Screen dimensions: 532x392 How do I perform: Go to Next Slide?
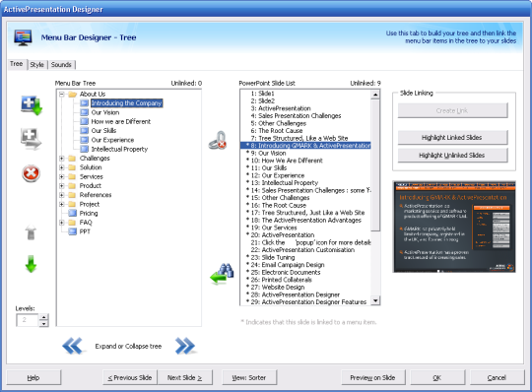pos(185,377)
